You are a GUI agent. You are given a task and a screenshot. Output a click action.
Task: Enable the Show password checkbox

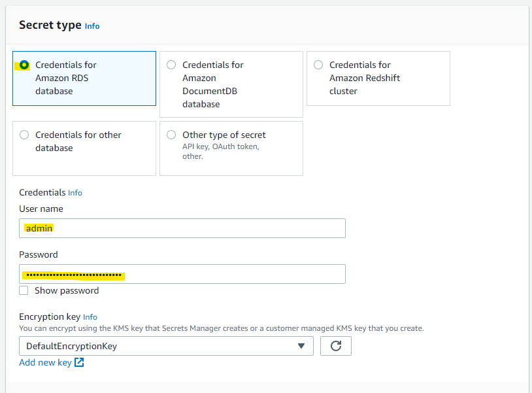(x=24, y=290)
